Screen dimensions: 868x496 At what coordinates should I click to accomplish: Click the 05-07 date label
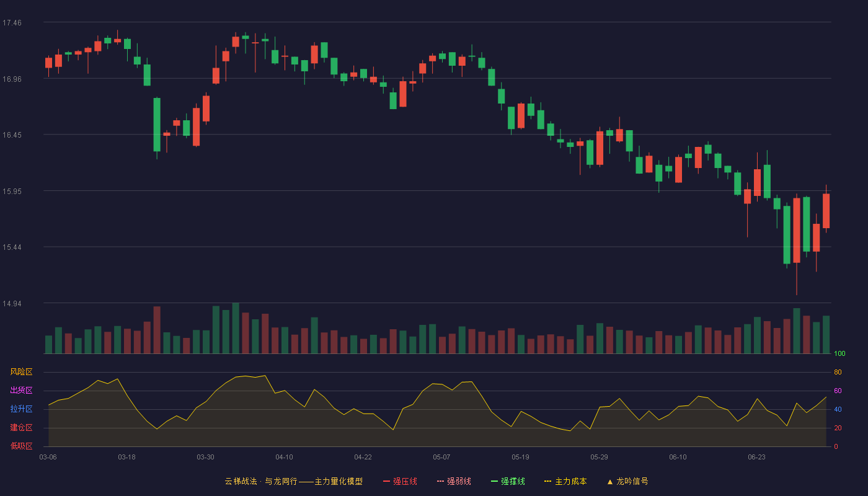pyautogui.click(x=442, y=457)
